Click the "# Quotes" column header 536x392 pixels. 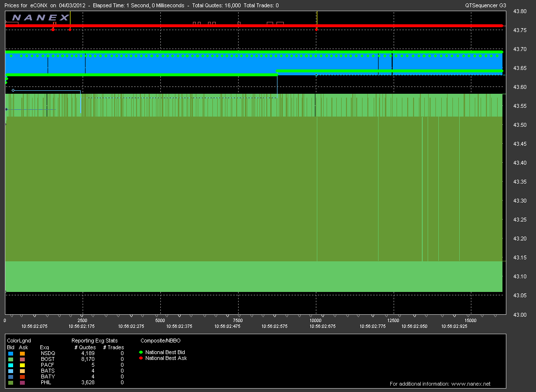pyautogui.click(x=85, y=347)
